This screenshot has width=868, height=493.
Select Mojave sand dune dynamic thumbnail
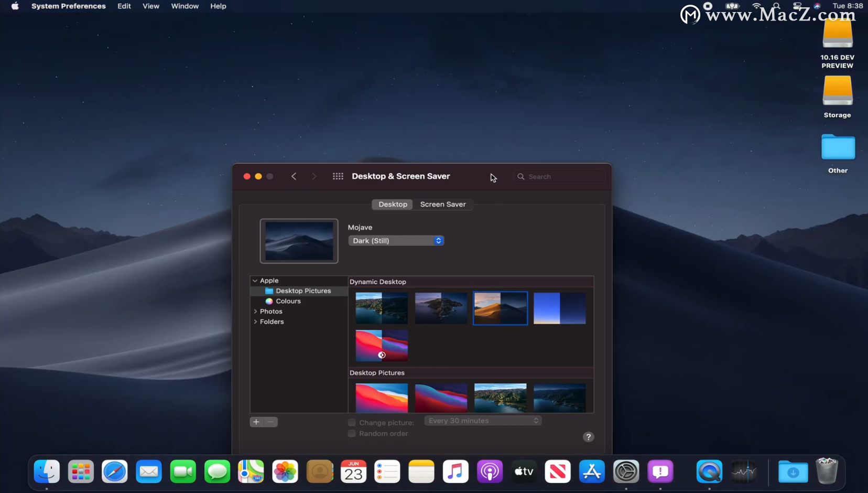point(501,308)
